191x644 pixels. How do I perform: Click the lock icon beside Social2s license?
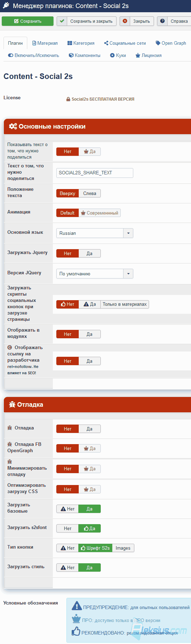(x=68, y=99)
